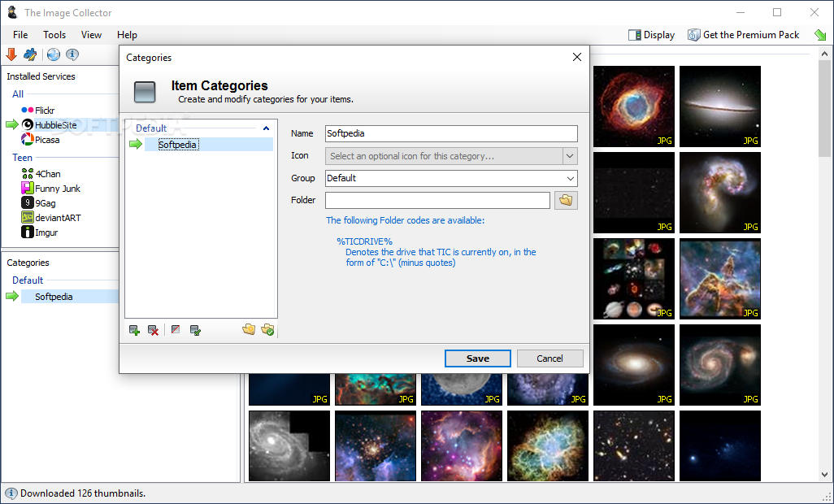Click the green arrow icon at top right

[x=820, y=35]
